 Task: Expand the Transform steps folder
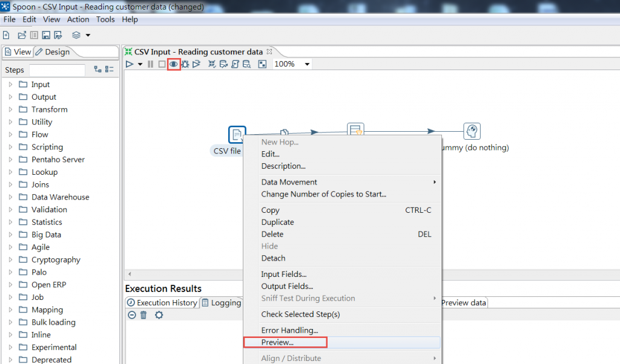tap(10, 109)
